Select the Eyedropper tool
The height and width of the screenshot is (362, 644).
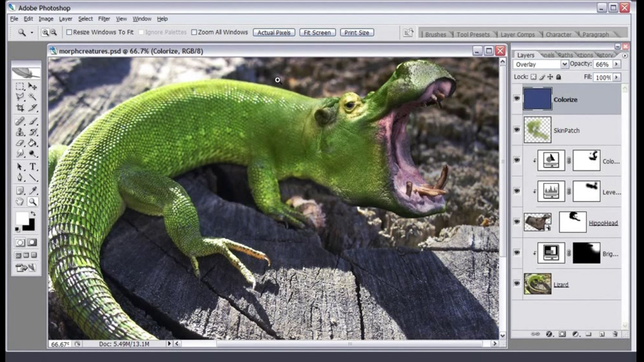pyautogui.click(x=33, y=191)
